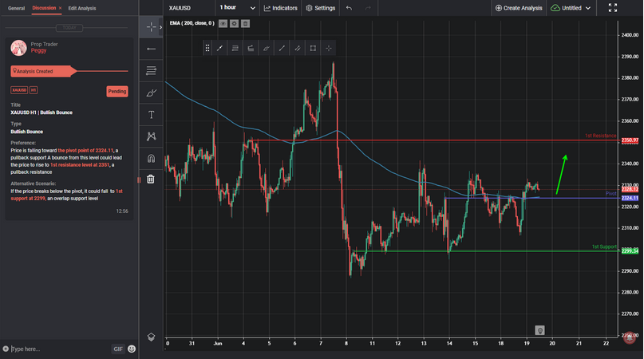Undo the last chart action
Screen dimensions: 644x359
[349, 8]
